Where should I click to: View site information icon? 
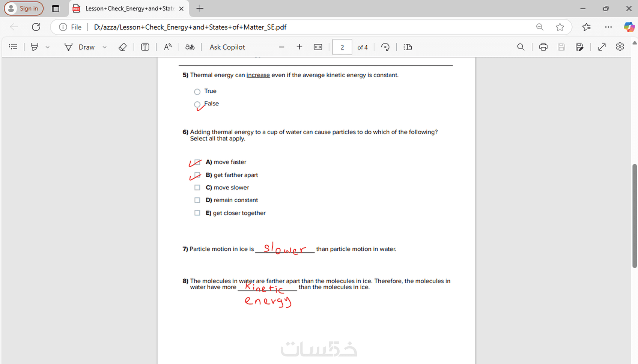(63, 27)
